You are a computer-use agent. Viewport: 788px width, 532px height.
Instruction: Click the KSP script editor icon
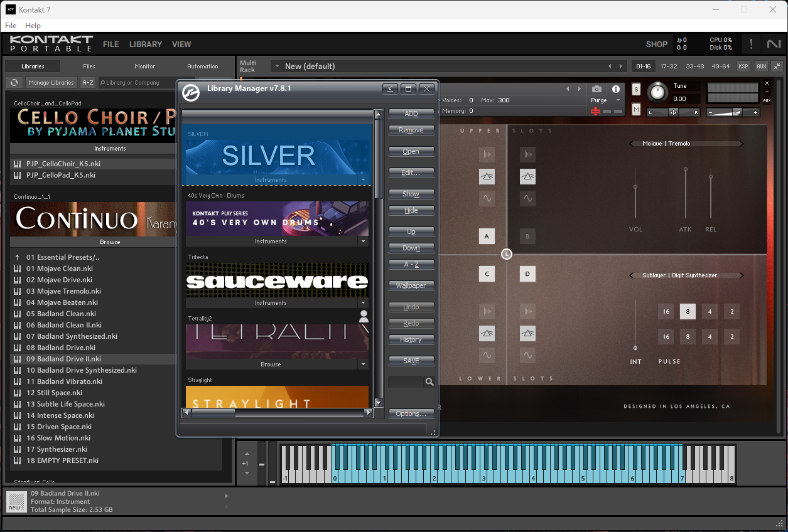pos(743,66)
